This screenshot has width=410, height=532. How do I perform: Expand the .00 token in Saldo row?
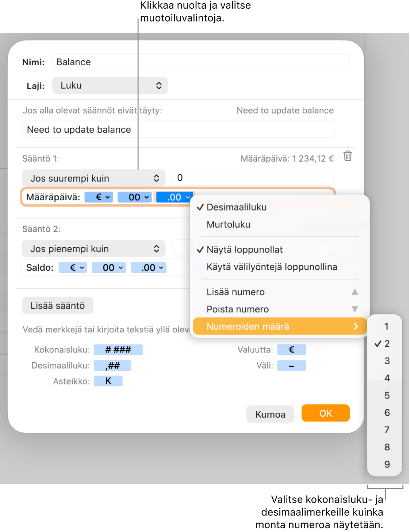149,267
